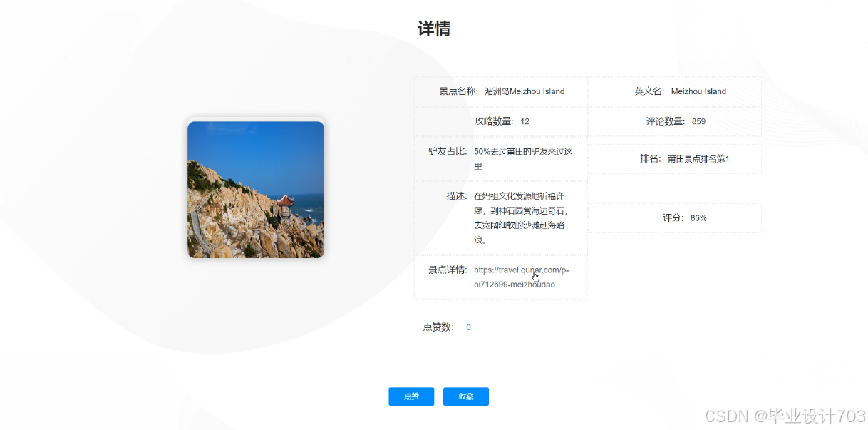Screen dimensions: 868x430
Task: Click the 评分 value 86%
Action: (698, 218)
